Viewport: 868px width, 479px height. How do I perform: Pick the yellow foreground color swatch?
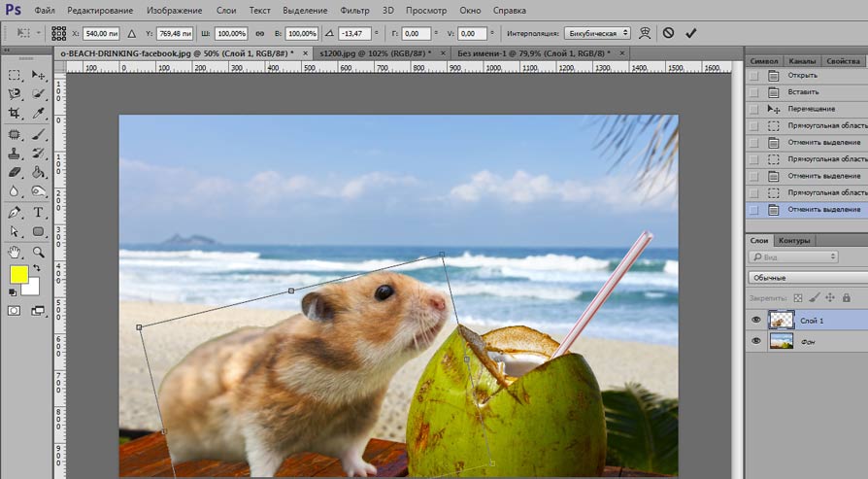tap(18, 274)
